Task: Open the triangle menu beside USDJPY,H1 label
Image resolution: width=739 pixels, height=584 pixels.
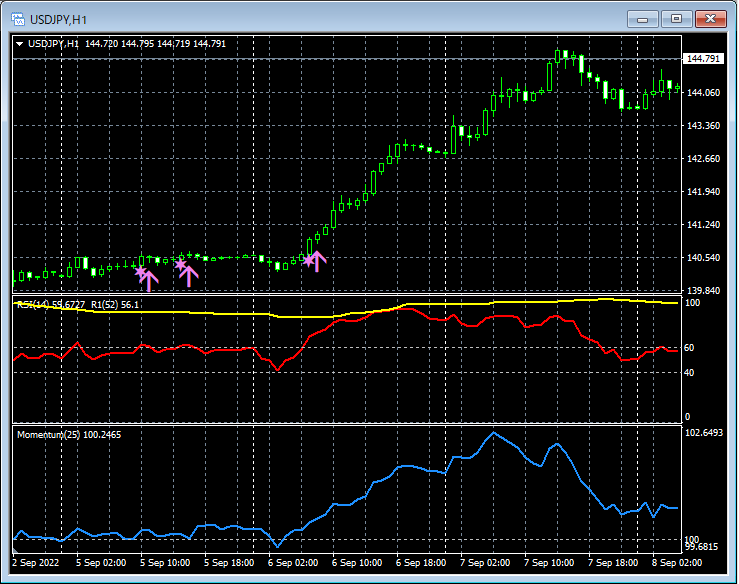Action: tap(20, 44)
